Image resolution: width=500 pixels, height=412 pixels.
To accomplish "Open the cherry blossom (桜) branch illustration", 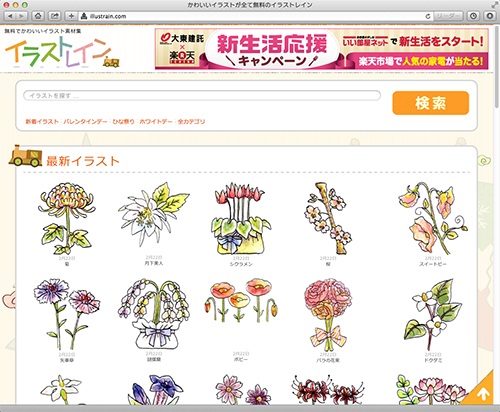I will click(328, 218).
